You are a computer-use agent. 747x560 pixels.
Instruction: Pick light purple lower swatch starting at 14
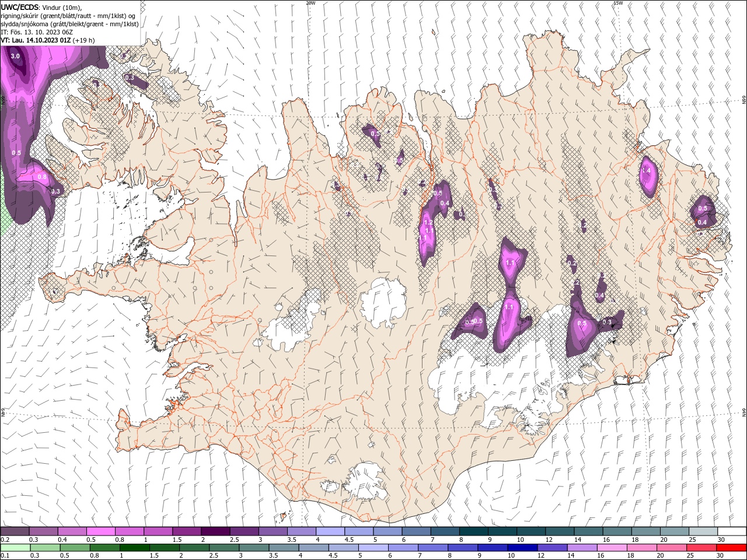click(581, 548)
